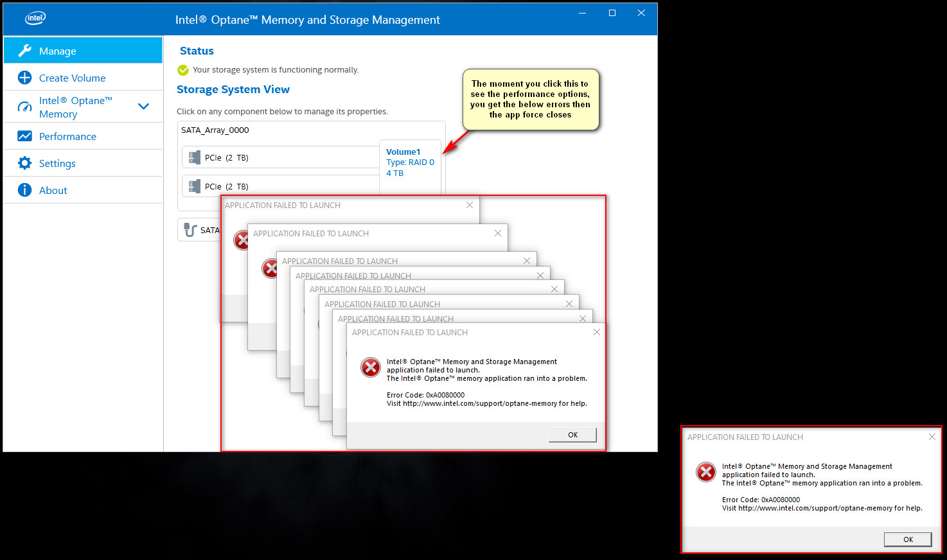Click the SATA cable icon
This screenshot has width=947, height=560.
tap(190, 229)
